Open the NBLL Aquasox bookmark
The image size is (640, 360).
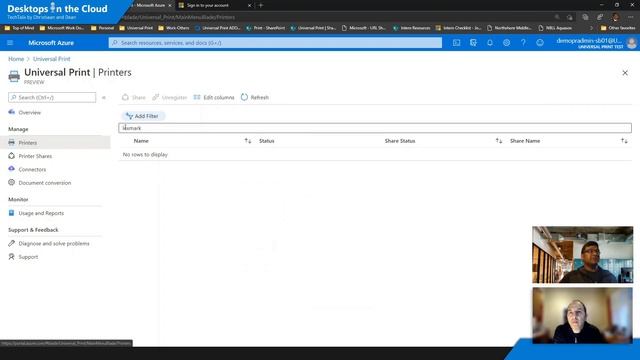click(x=555, y=28)
